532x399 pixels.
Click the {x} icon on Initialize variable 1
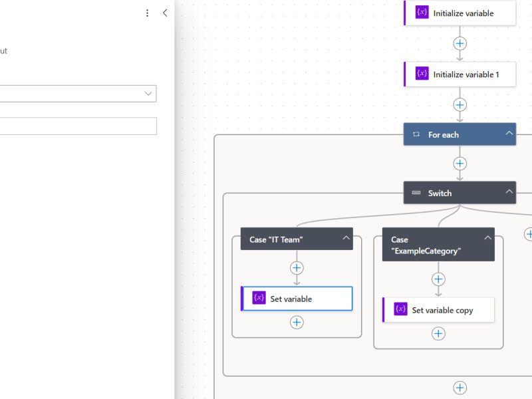(x=422, y=74)
